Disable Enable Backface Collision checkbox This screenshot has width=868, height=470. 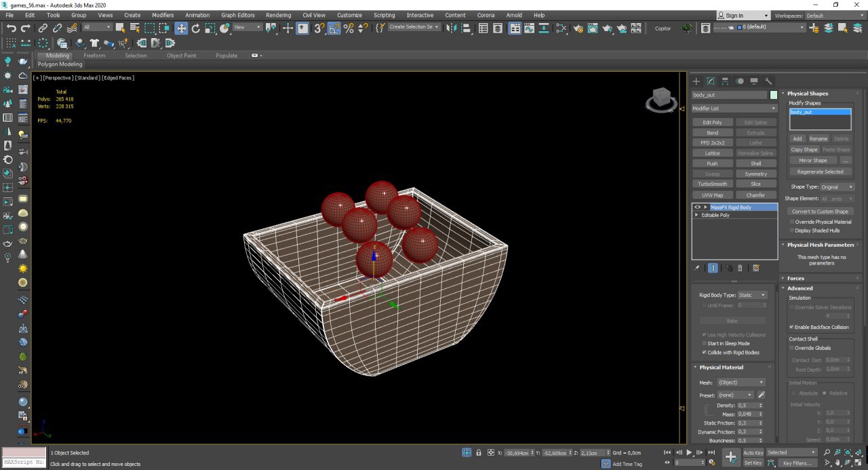click(x=791, y=327)
